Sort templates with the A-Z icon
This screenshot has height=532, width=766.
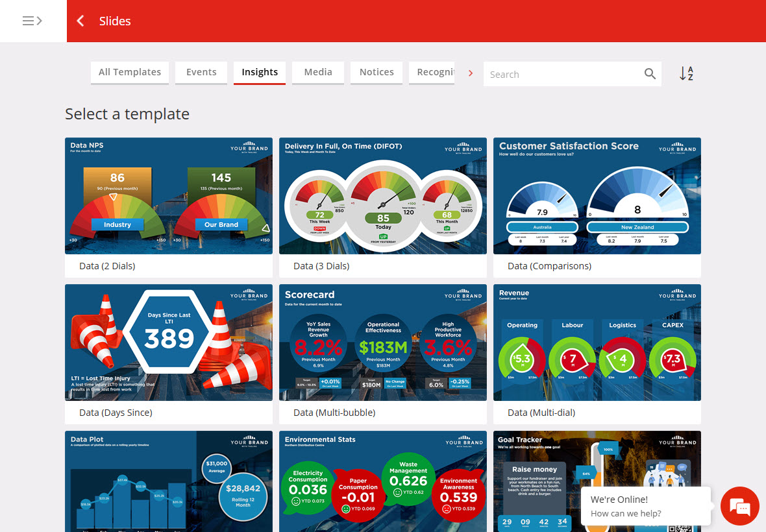pyautogui.click(x=686, y=74)
